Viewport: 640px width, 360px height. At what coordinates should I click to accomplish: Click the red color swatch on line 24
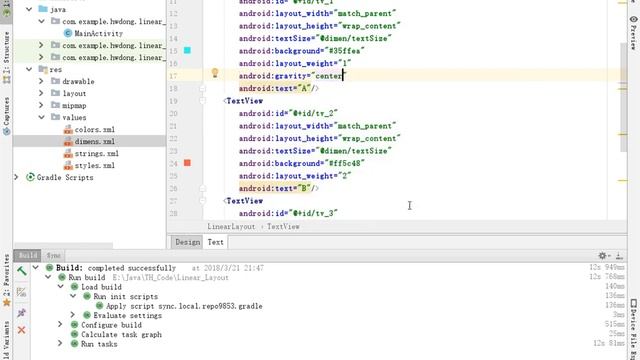187,163
